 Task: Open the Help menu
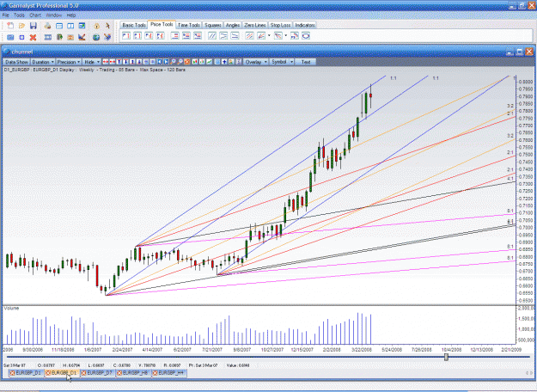pyautogui.click(x=71, y=15)
